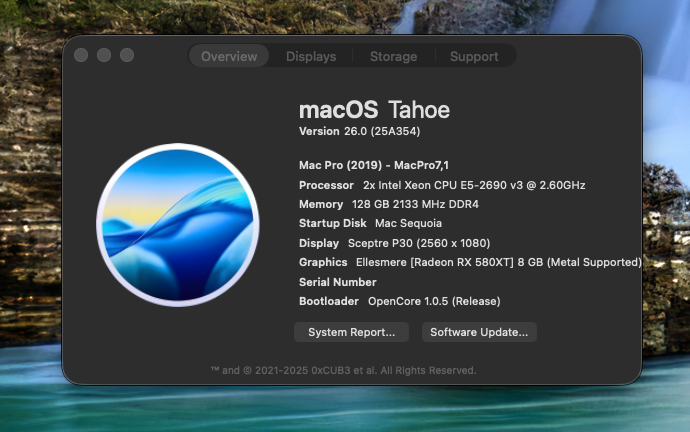Click the Display Sceptre P30 entry
Screen dimensions: 690x432
[x=394, y=243]
